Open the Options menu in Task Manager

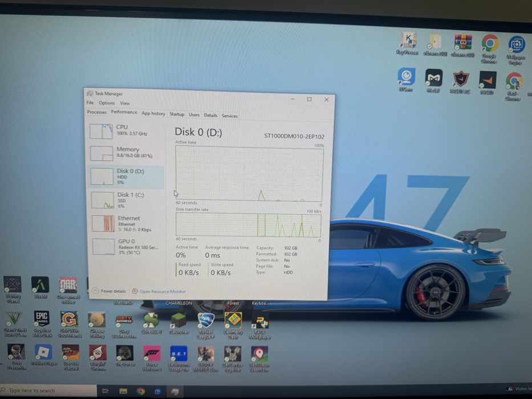pyautogui.click(x=107, y=103)
